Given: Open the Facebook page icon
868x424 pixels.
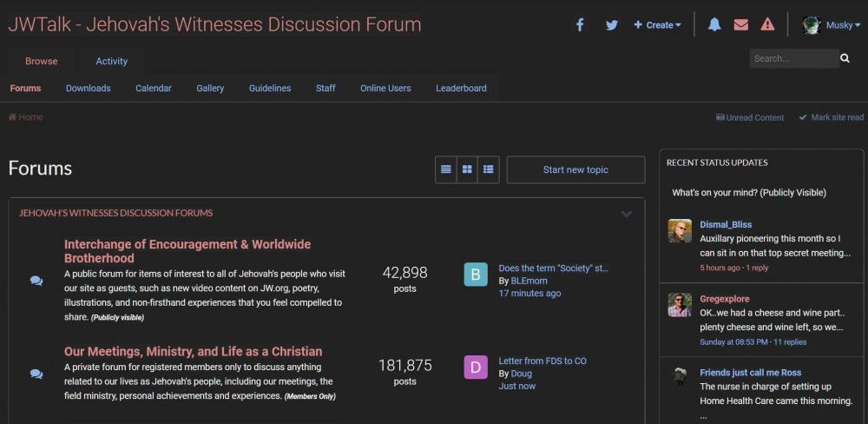Looking at the screenshot, I should point(581,25).
